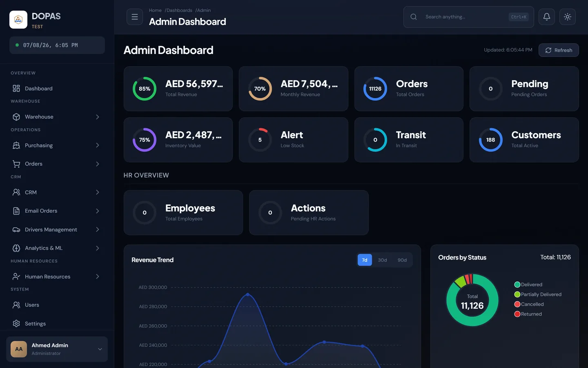The height and width of the screenshot is (368, 588).
Task: Select the 90d revenue range tab
Action: 402,260
